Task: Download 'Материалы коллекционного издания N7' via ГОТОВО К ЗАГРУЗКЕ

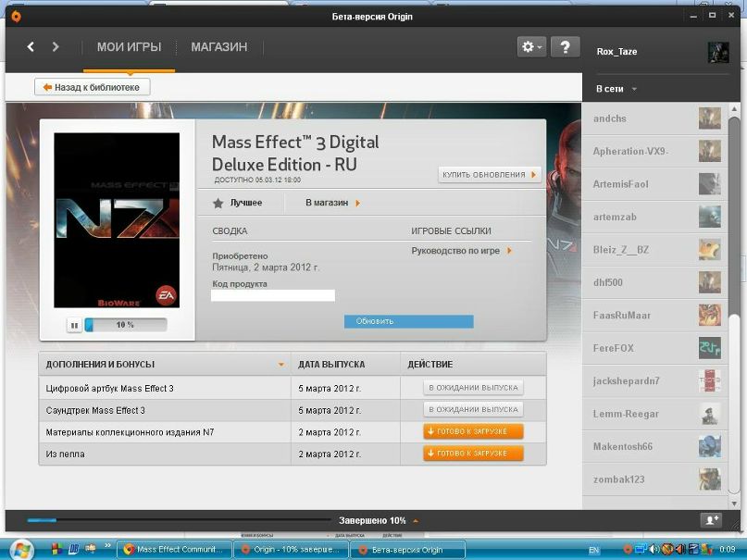Action: point(473,431)
